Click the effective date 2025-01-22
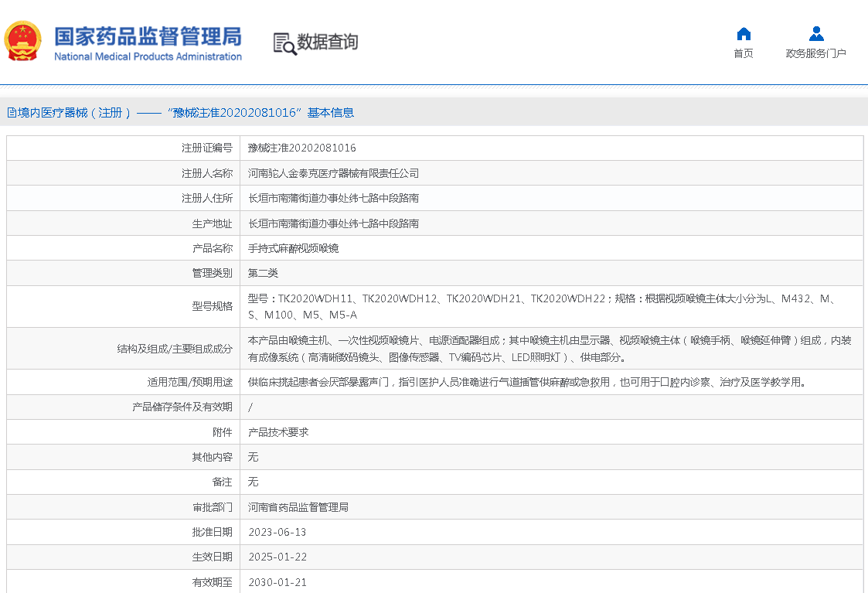Image resolution: width=868 pixels, height=593 pixels. (x=277, y=557)
